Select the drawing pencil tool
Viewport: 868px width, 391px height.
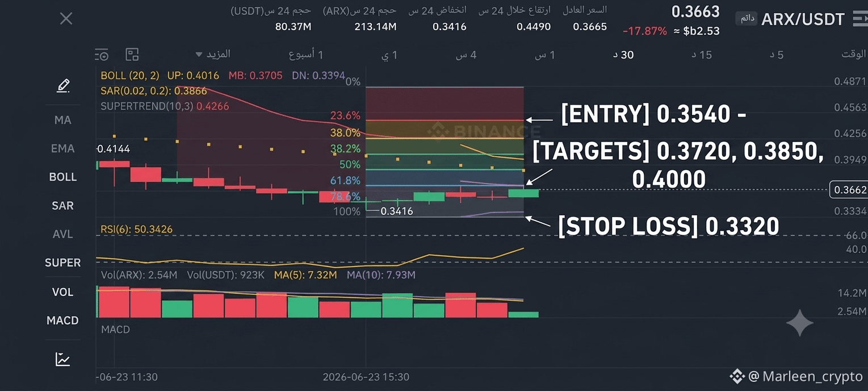coord(63,86)
